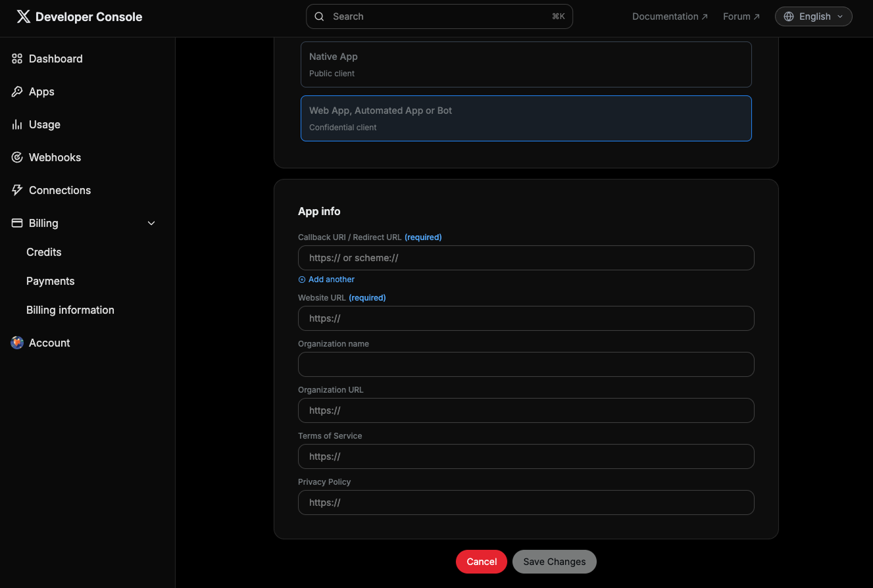Click the Webhooks target icon
The image size is (873, 588).
17,157
